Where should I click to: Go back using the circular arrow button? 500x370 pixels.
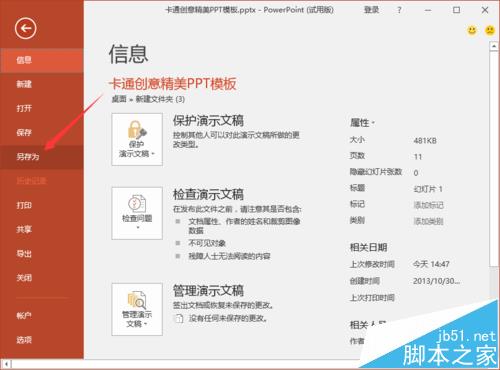pyautogui.click(x=25, y=28)
